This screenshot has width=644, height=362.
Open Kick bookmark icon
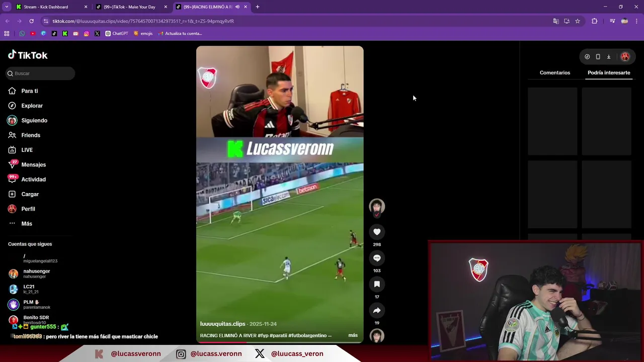[x=65, y=34]
